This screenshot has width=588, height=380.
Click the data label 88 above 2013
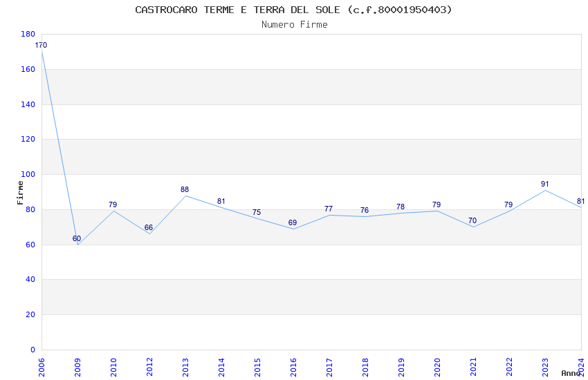pos(185,189)
